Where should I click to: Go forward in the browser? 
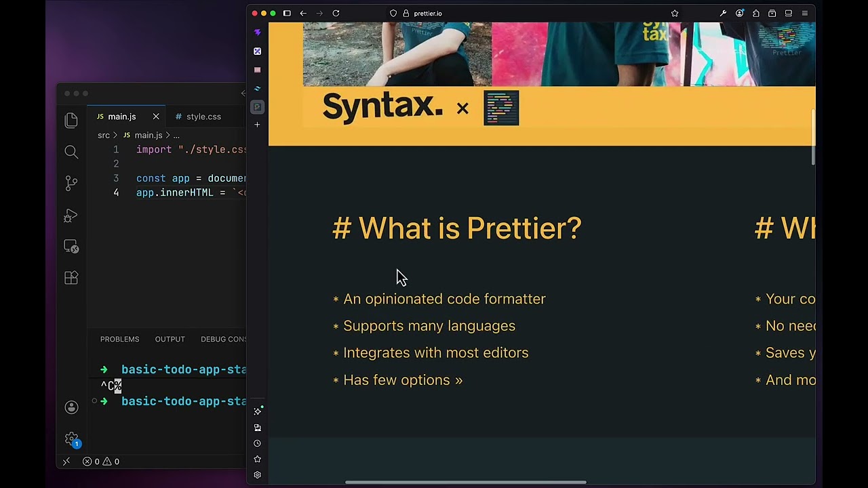point(319,13)
